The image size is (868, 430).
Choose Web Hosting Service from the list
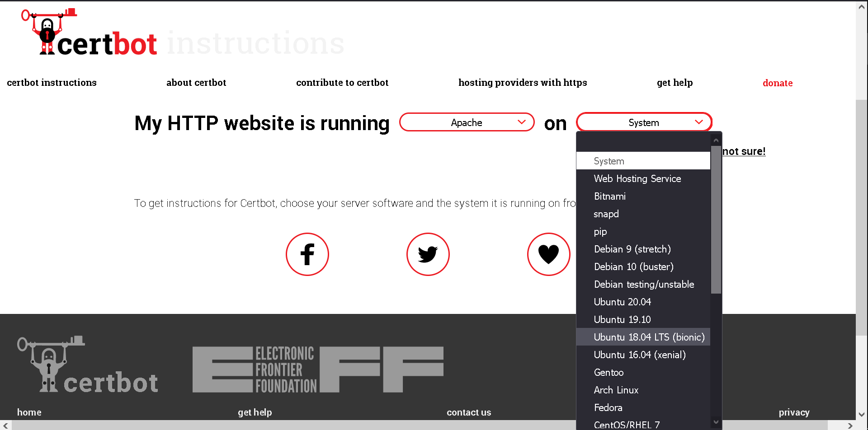tap(643, 179)
